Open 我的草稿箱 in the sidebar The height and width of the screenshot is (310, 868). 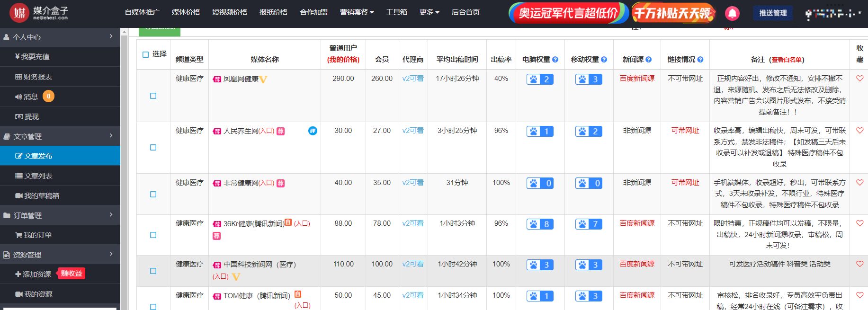tap(60, 195)
